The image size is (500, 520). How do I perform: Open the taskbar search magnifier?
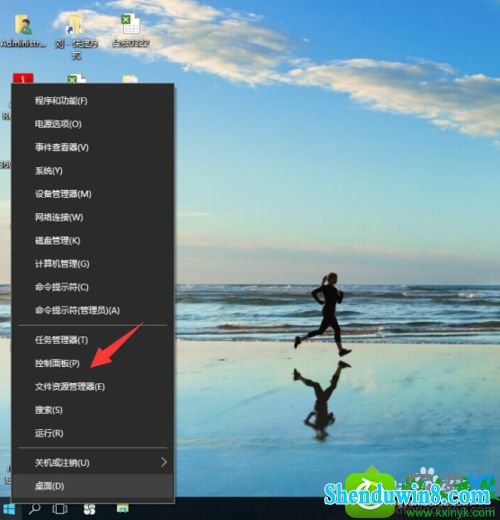point(34,509)
